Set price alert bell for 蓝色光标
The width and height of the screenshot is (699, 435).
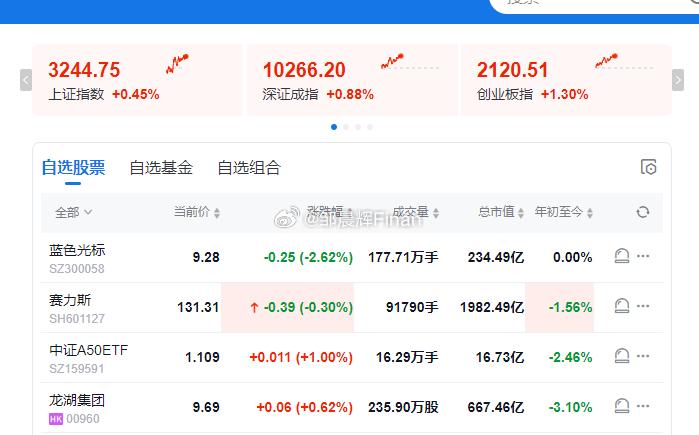(x=622, y=256)
